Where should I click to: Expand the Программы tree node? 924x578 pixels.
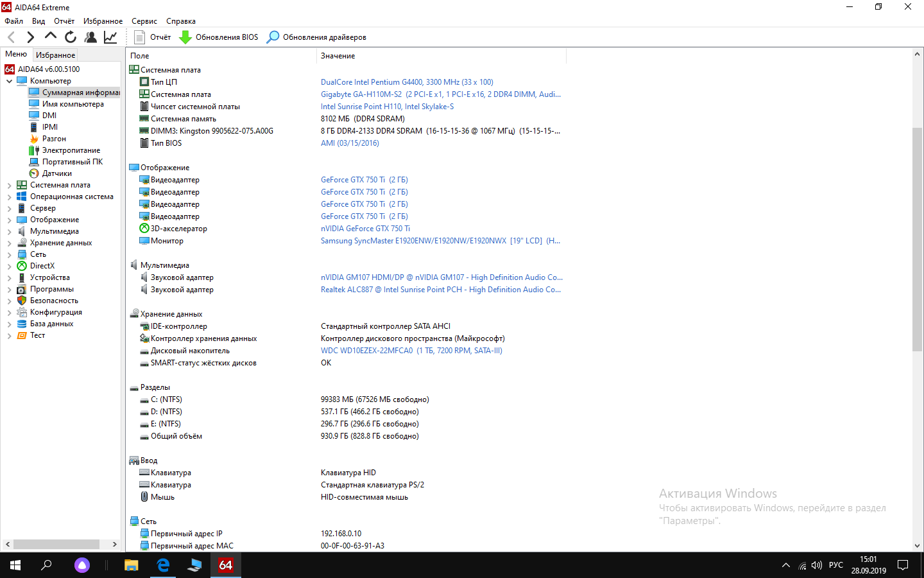(10, 289)
